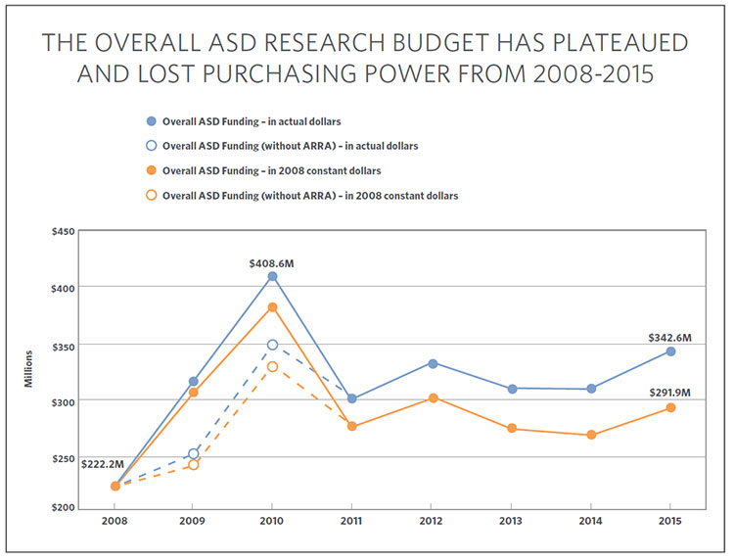734x560 pixels.
Task: Click the Millions y-axis title
Action: pyautogui.click(x=32, y=371)
